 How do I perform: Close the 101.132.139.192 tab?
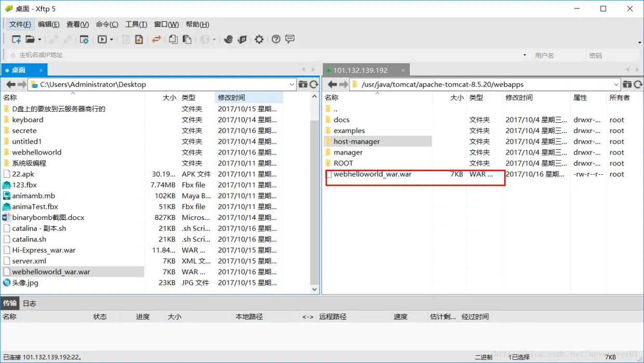[x=403, y=70]
